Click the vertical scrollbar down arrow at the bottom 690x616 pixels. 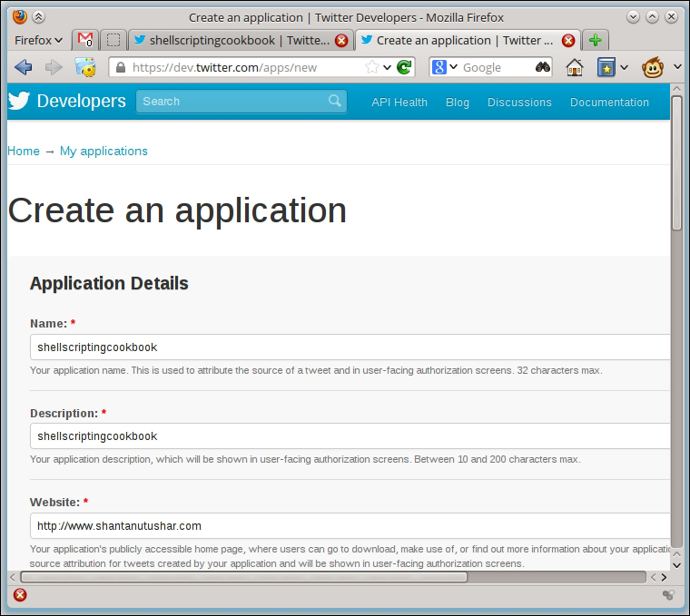[676, 565]
